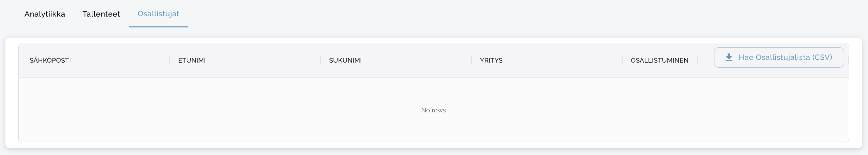Screen dimensions: 868x155
Task: Click the separator at header's far right edge
Action: (x=848, y=60)
